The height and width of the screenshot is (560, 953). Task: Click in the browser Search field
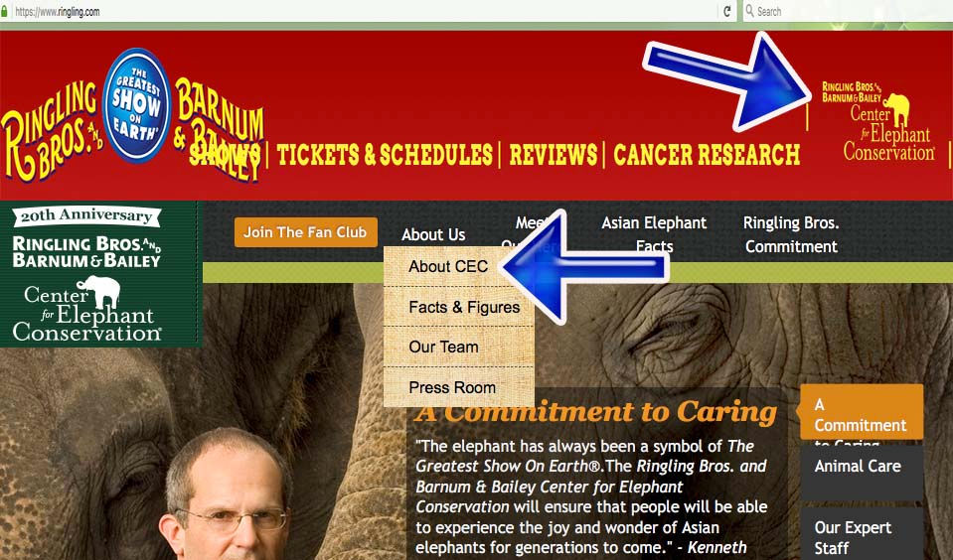pos(845,11)
